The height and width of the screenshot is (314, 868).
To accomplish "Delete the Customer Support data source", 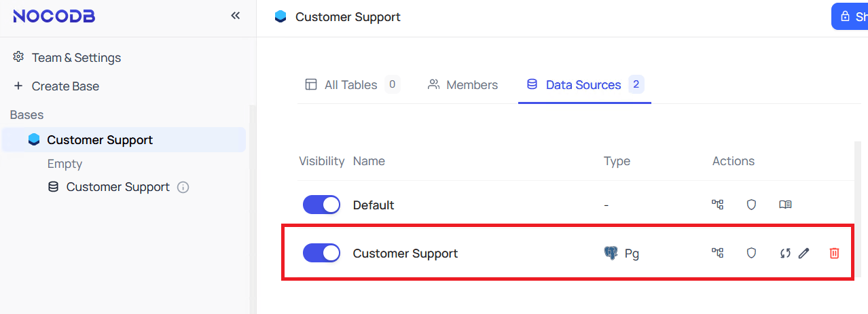I will point(834,253).
